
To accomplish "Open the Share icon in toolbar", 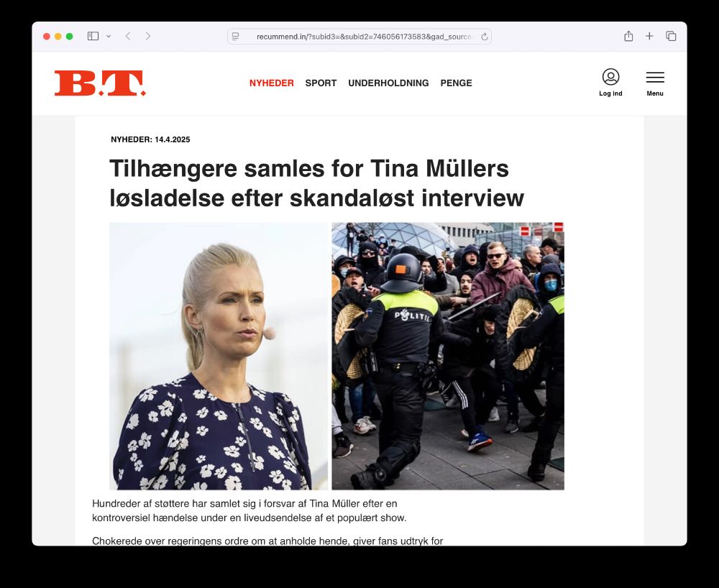I will pos(628,36).
